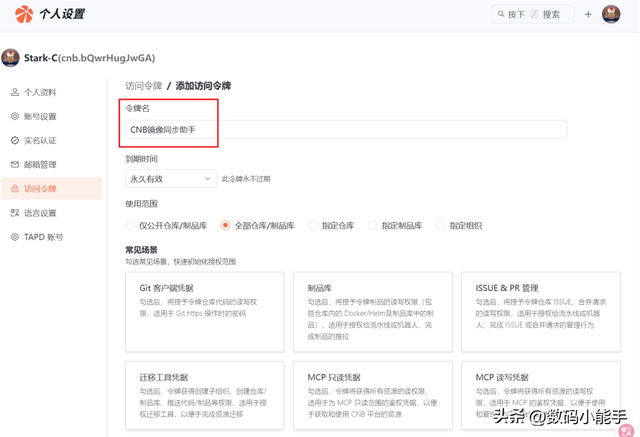Viewport: 640px width, 437px height.
Task: Choose the MCP 读写凭据 scenario card
Action: tap(541, 395)
